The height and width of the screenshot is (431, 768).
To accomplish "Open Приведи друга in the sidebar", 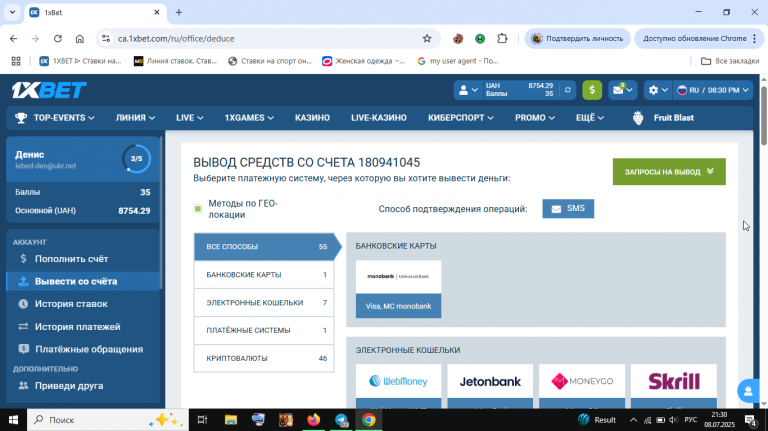I will tap(83, 386).
